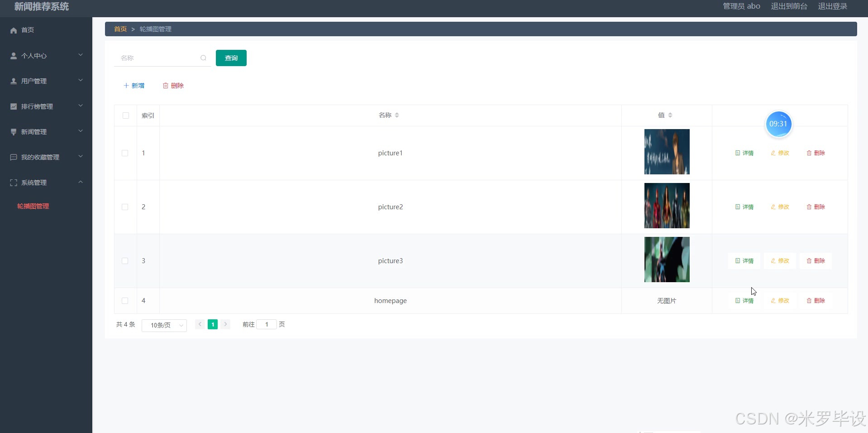Click the 用户管理 user icon
This screenshot has height=433, width=868.
click(x=14, y=81)
